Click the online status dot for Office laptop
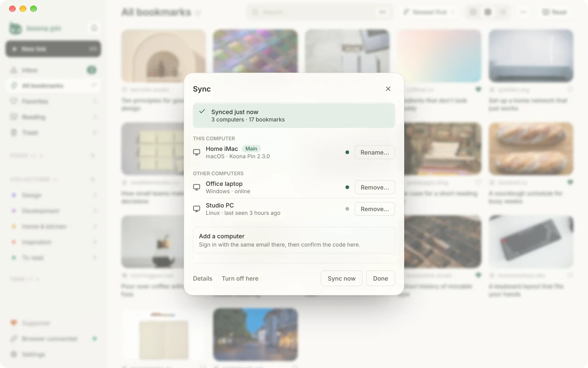 (347, 187)
